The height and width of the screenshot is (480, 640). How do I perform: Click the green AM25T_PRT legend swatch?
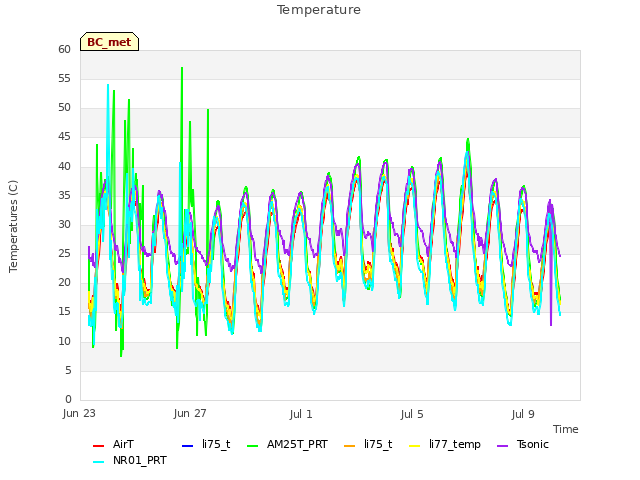point(253,446)
